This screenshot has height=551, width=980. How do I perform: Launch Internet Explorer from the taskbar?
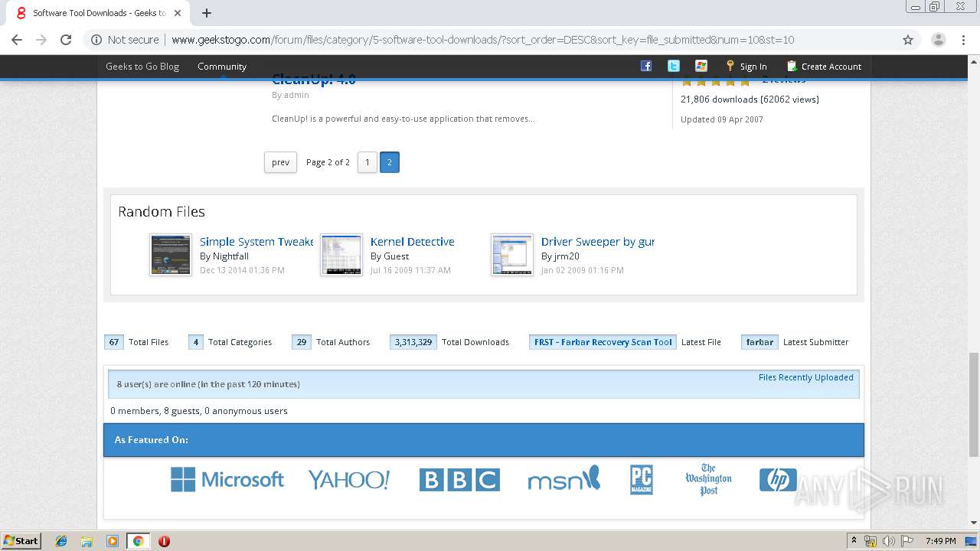point(61,541)
